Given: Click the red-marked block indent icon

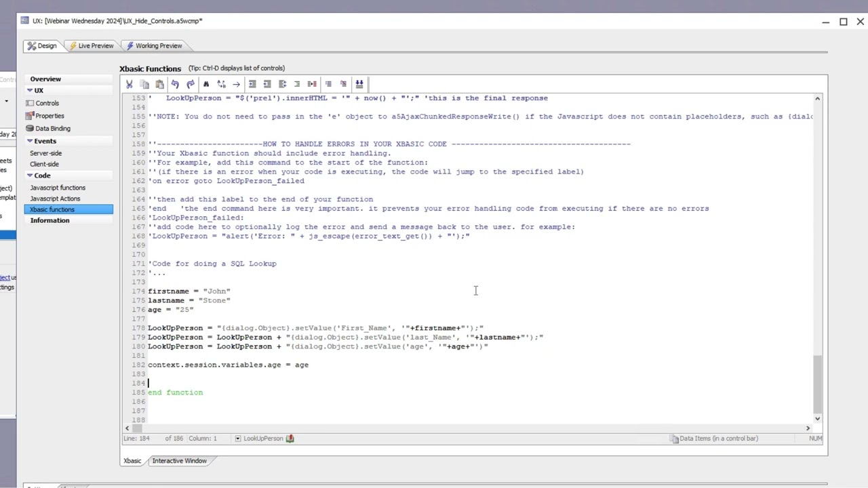Looking at the screenshot, I should 312,84.
